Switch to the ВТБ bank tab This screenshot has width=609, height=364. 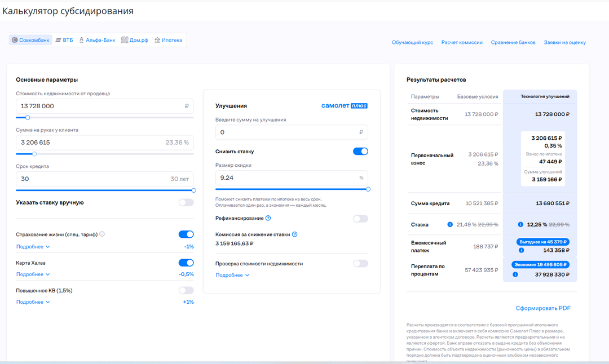[64, 40]
